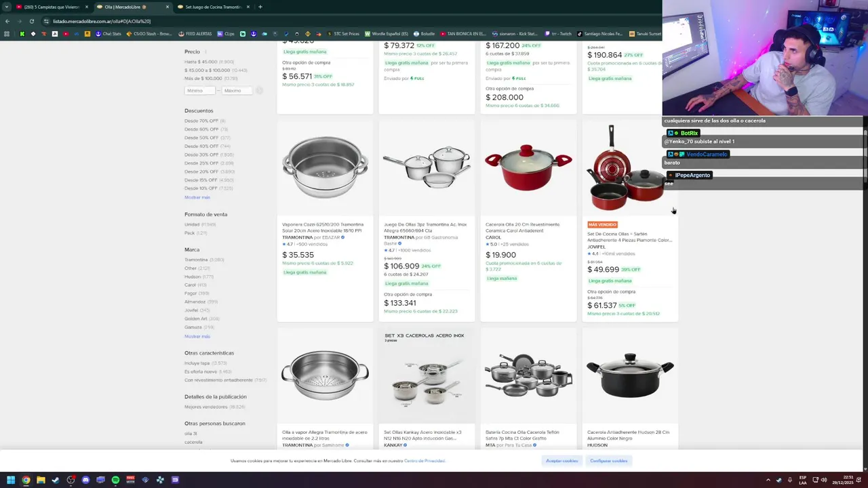Click the Mínimo price field

pyautogui.click(x=199, y=90)
